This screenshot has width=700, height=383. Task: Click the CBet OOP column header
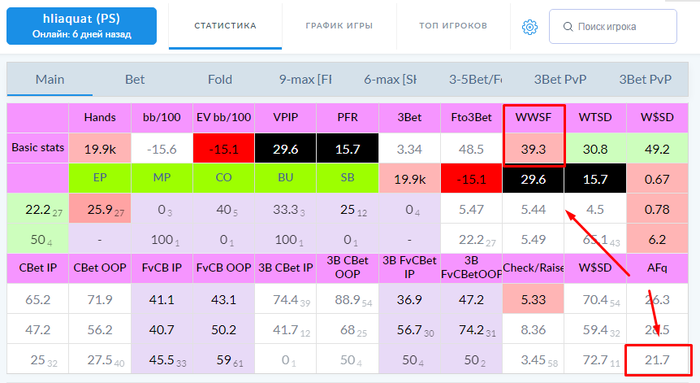click(x=100, y=268)
